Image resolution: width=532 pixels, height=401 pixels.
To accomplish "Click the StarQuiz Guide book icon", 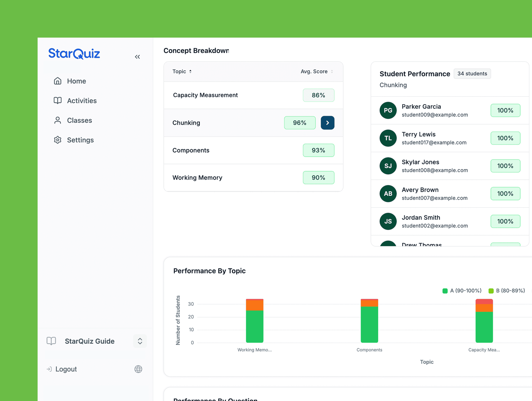I will (51, 341).
